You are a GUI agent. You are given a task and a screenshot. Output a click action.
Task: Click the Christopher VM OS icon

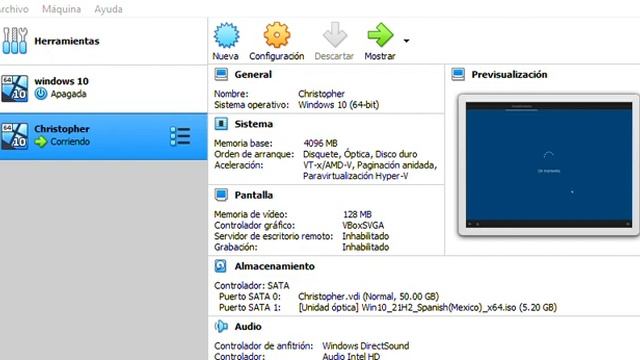click(15, 136)
